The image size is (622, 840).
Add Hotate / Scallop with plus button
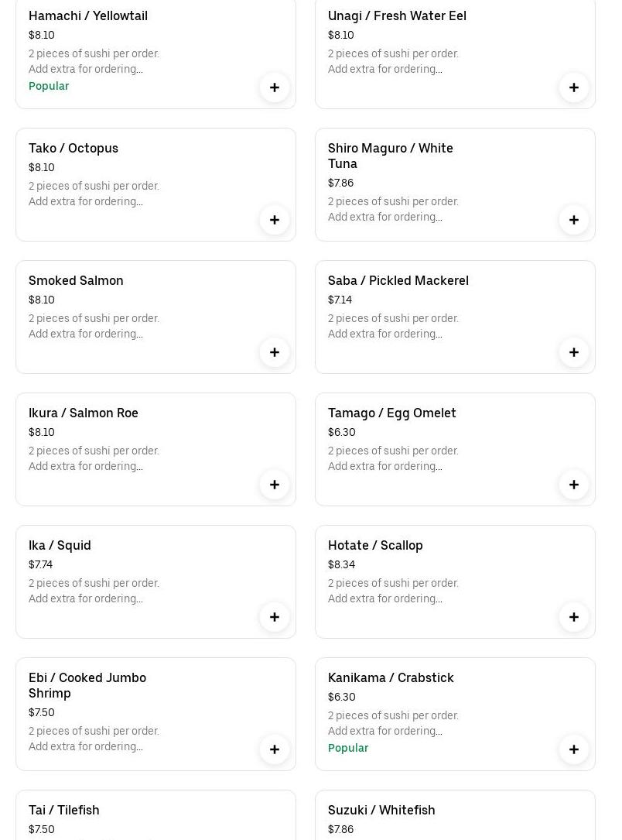[x=573, y=617]
